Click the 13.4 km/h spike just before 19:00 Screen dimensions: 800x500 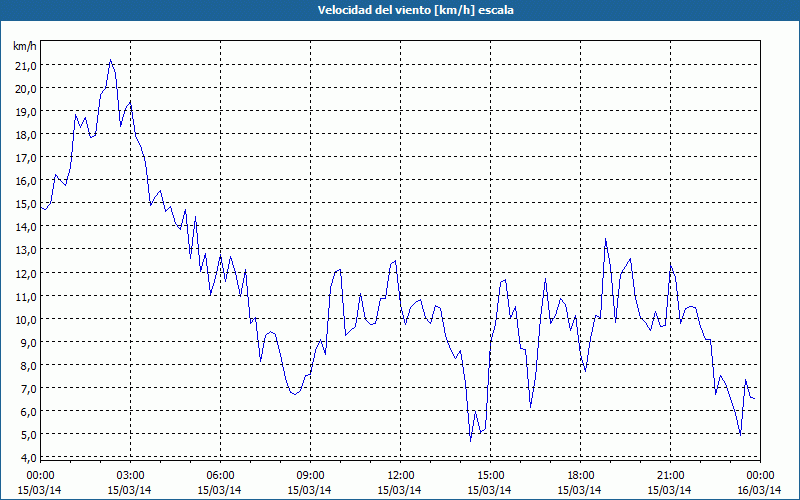605,239
